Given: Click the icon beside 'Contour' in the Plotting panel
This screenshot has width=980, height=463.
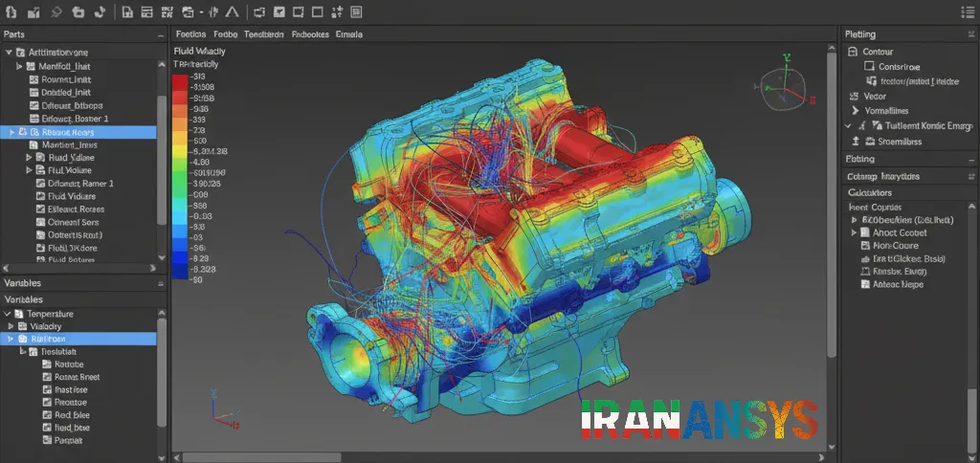Looking at the screenshot, I should click(851, 52).
